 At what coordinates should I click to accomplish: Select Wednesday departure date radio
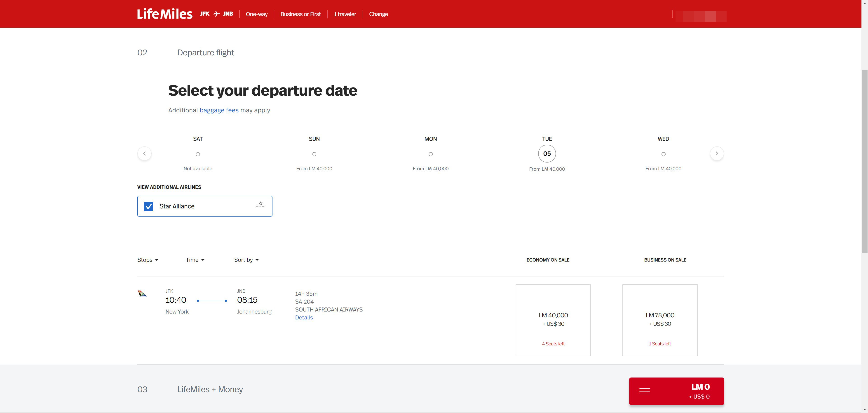coord(664,154)
